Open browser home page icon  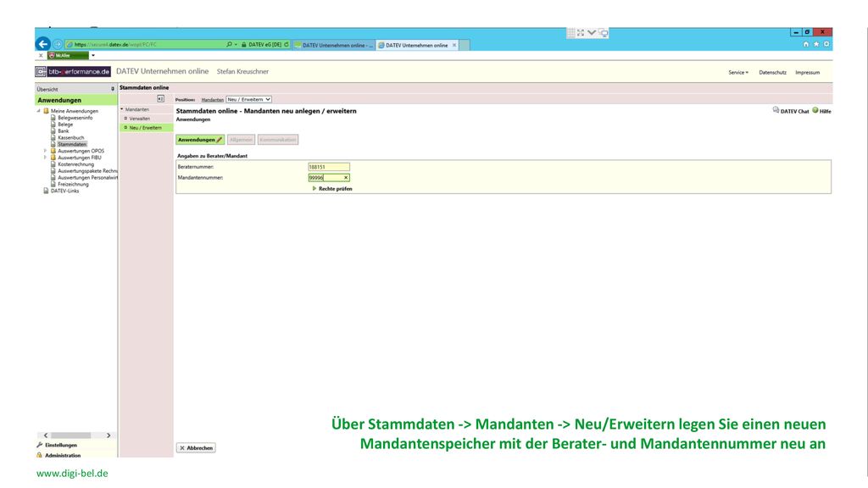coord(805,44)
